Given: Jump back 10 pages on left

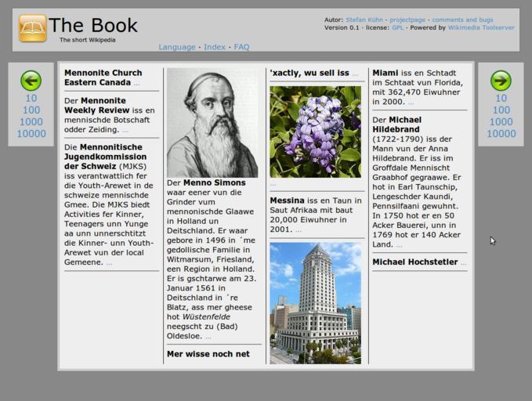Looking at the screenshot, I should pos(31,99).
